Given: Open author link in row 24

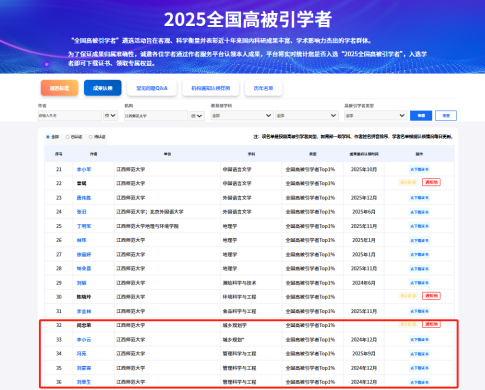Looking at the screenshot, I should (82, 212).
